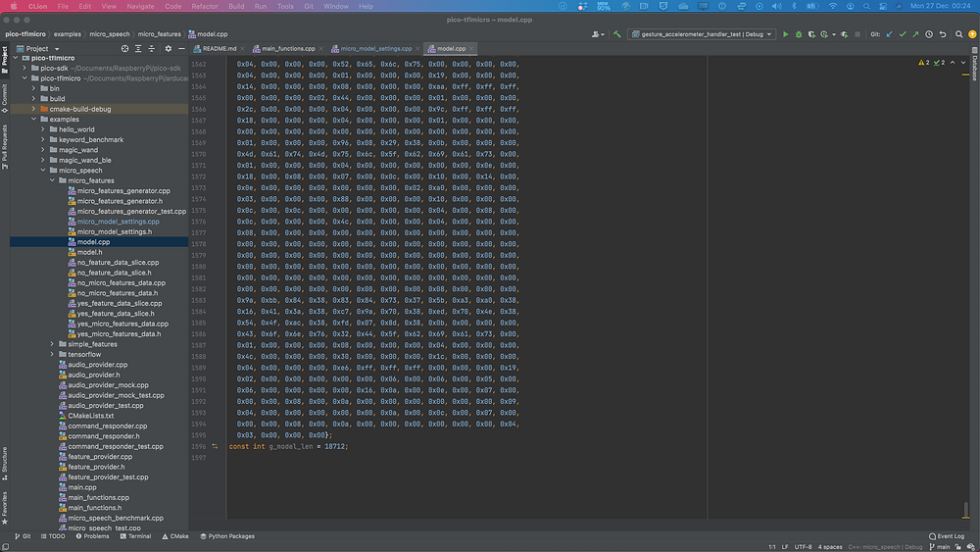Expand all in Project panel
Image resolution: width=980 pixels, height=552 pixels.
[138, 49]
